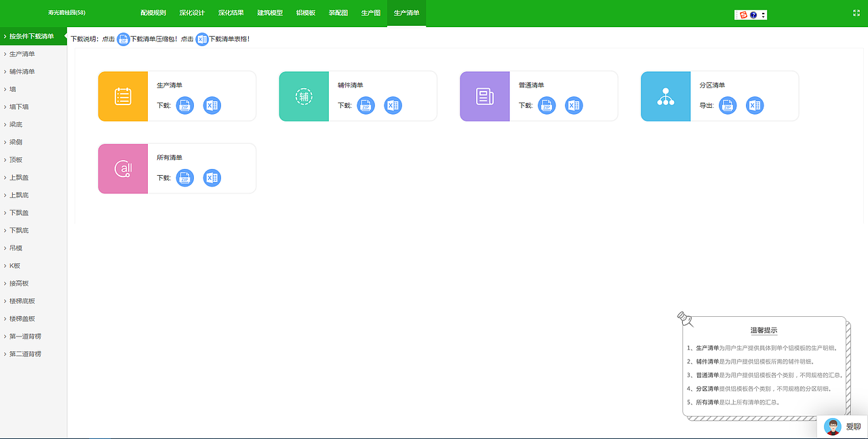Expand the 上飘盖 sidebar item
This screenshot has width=868, height=439.
[x=33, y=178]
